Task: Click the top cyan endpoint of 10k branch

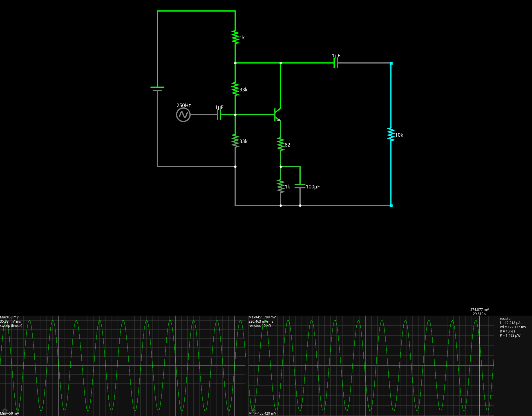Action: click(391, 63)
